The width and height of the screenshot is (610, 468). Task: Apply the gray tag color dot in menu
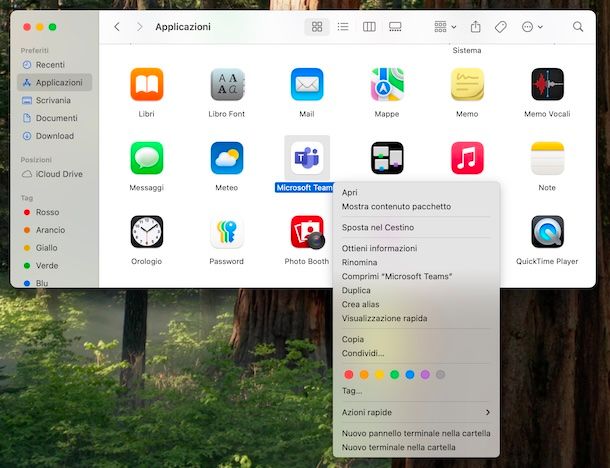pos(440,375)
